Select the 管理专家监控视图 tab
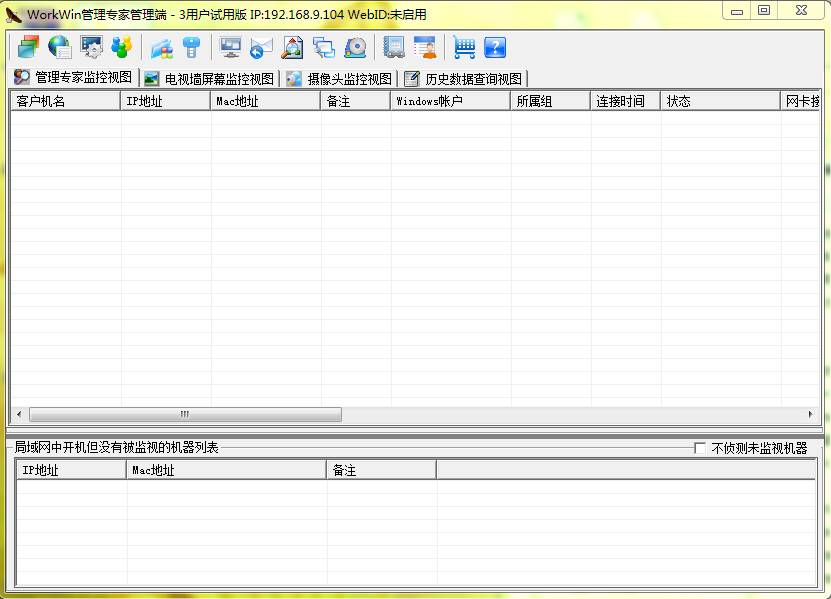This screenshot has height=599, width=831. 73,78
